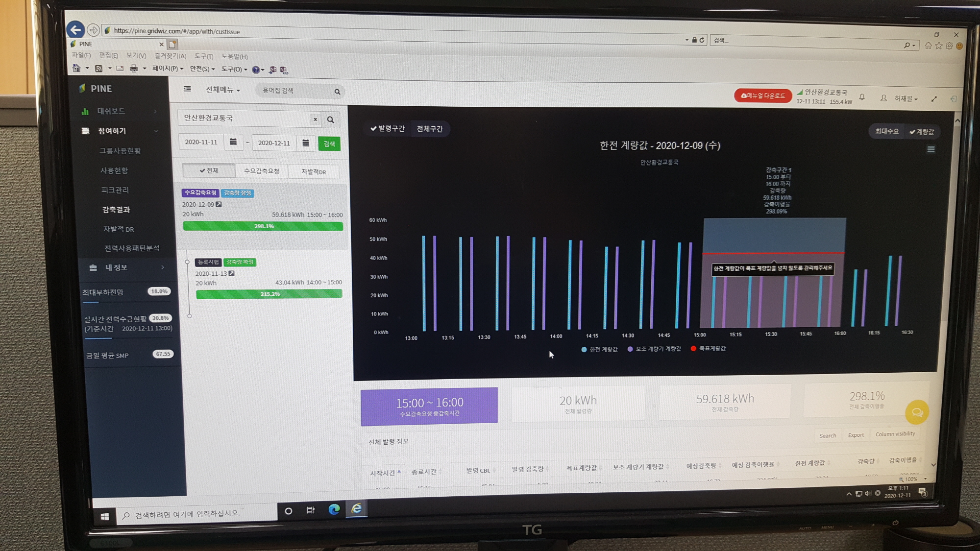Click the fullscreen expand arrows icon

point(934,99)
